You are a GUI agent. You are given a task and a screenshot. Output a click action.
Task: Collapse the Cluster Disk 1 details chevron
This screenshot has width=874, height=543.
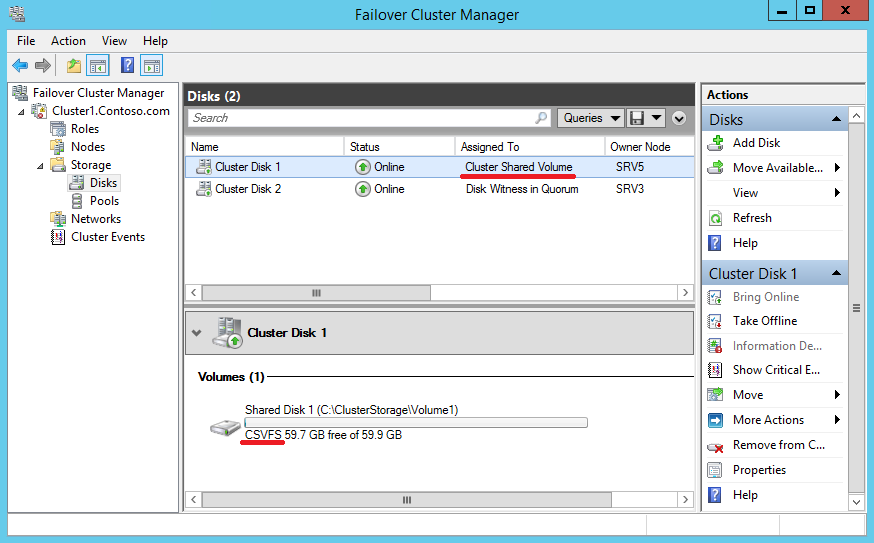pyautogui.click(x=197, y=333)
